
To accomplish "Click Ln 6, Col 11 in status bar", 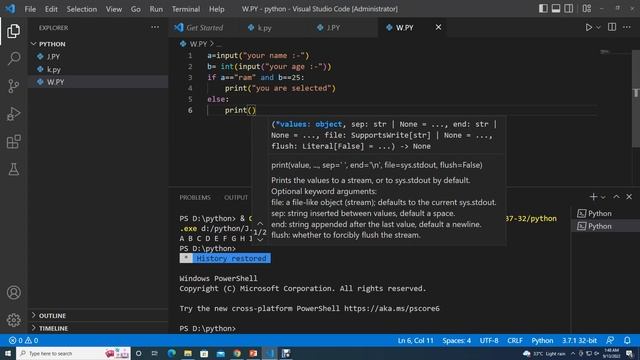I will point(416,340).
